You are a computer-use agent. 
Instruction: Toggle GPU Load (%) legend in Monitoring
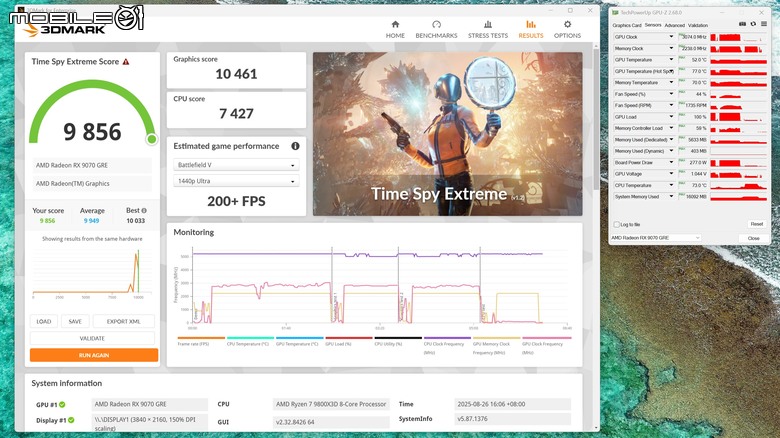[x=349, y=341]
